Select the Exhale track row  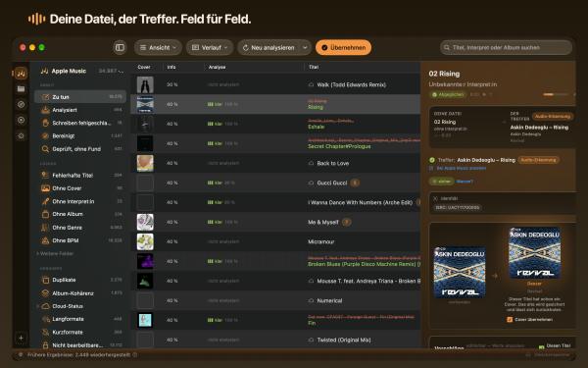(x=275, y=124)
